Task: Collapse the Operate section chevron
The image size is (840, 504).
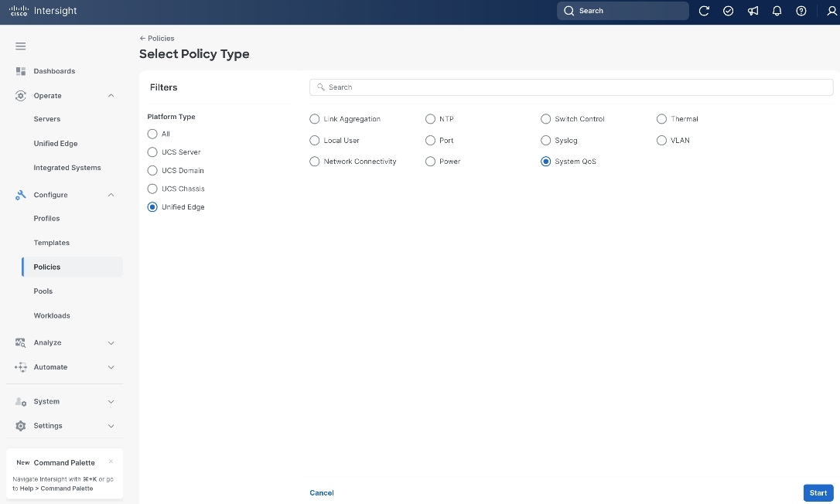Action: coord(111,96)
